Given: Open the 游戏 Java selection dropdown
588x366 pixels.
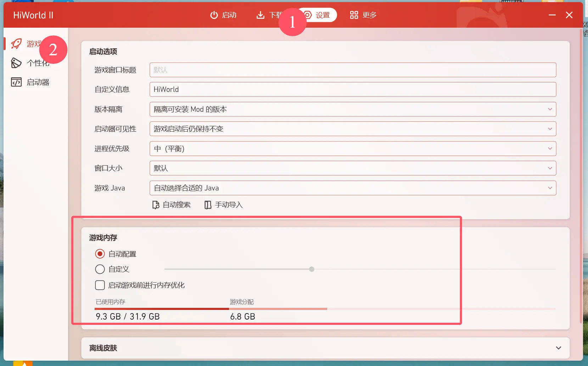Looking at the screenshot, I should (x=352, y=188).
